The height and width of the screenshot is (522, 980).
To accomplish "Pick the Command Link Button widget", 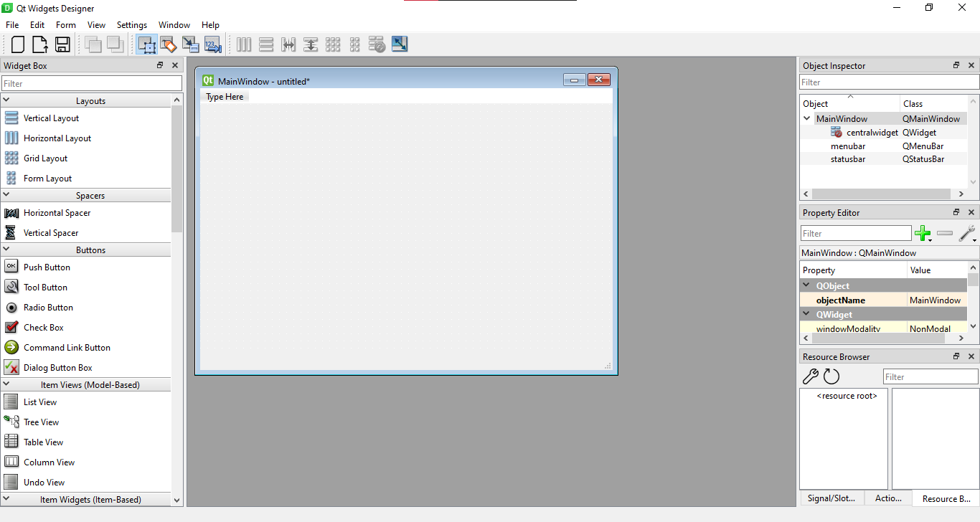I will pos(67,348).
